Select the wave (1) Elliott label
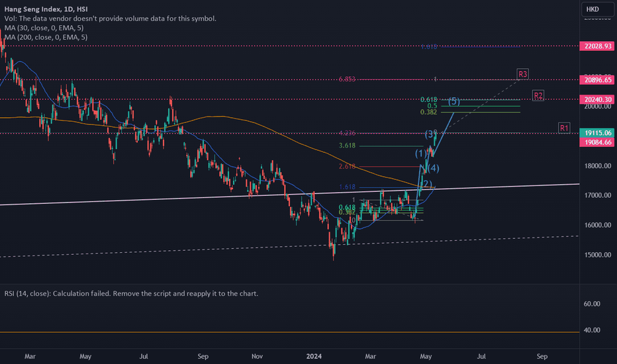Image resolution: width=617 pixels, height=364 pixels. point(420,154)
